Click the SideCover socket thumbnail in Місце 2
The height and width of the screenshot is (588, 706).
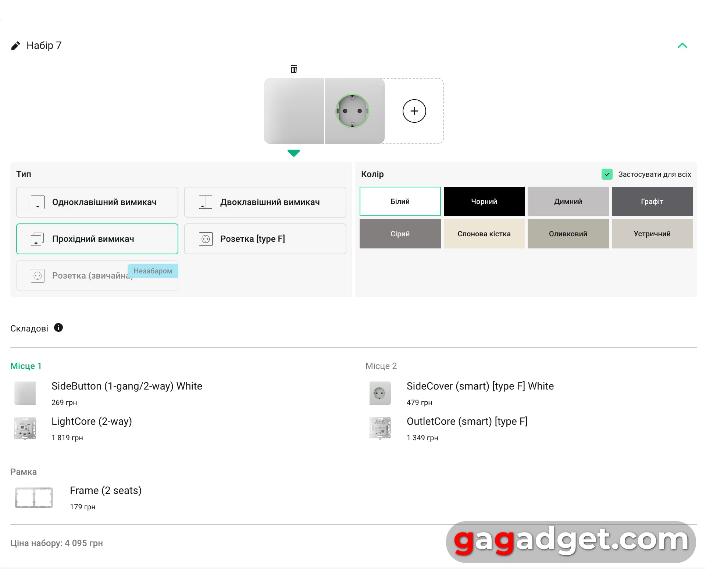pos(380,393)
